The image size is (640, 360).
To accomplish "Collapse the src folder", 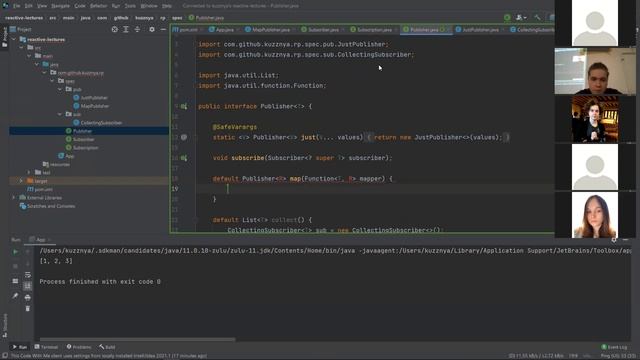I will [x=21, y=48].
